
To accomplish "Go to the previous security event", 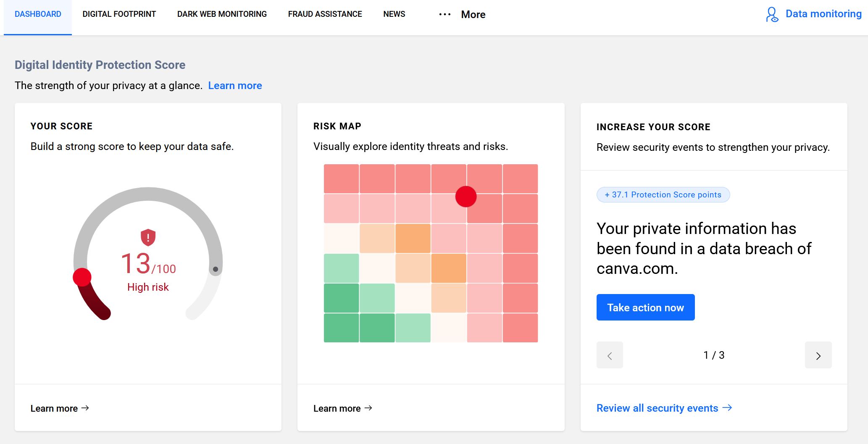I will click(x=610, y=355).
